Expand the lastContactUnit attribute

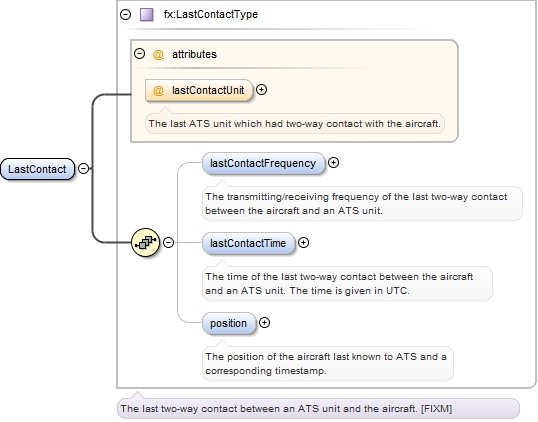(x=261, y=90)
